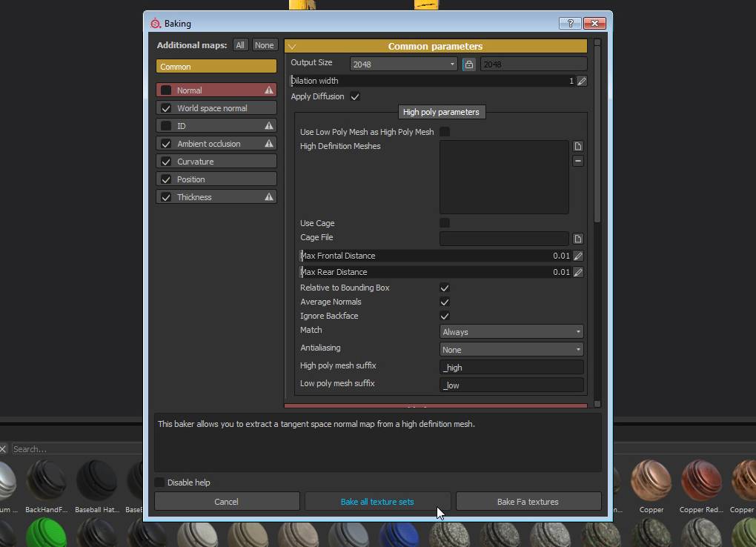Select the Common item in the maps list

[x=216, y=67]
